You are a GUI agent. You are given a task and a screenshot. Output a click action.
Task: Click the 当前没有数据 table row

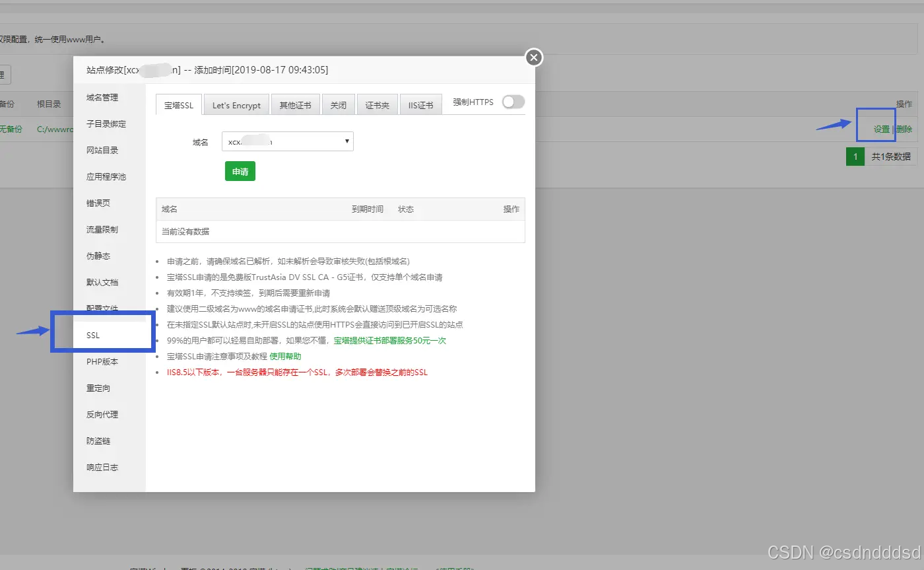tap(341, 231)
